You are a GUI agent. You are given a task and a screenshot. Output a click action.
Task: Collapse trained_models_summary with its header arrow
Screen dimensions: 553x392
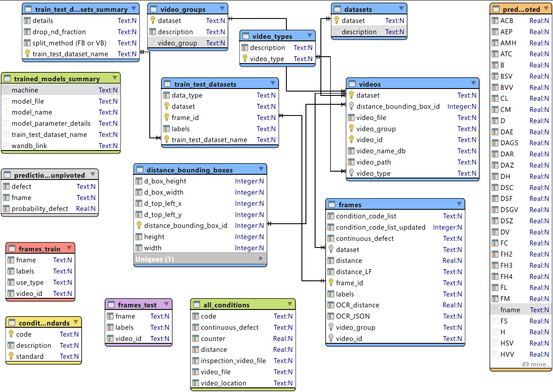click(115, 78)
